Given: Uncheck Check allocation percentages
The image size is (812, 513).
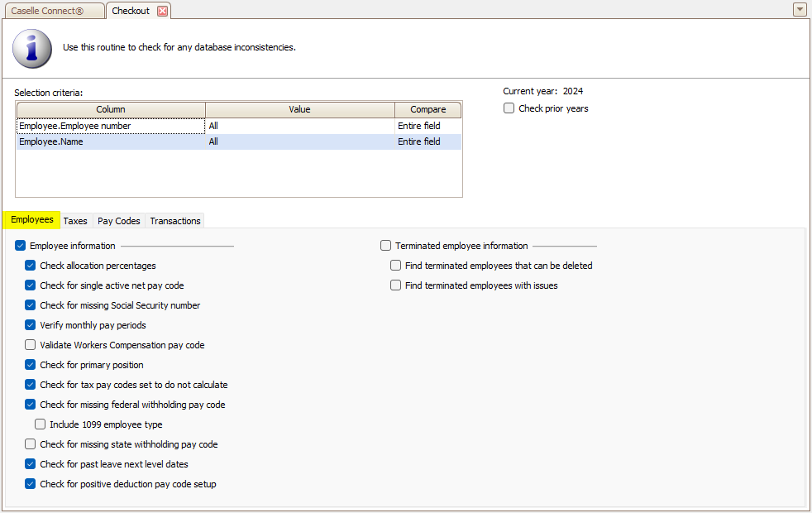Looking at the screenshot, I should 30,266.
